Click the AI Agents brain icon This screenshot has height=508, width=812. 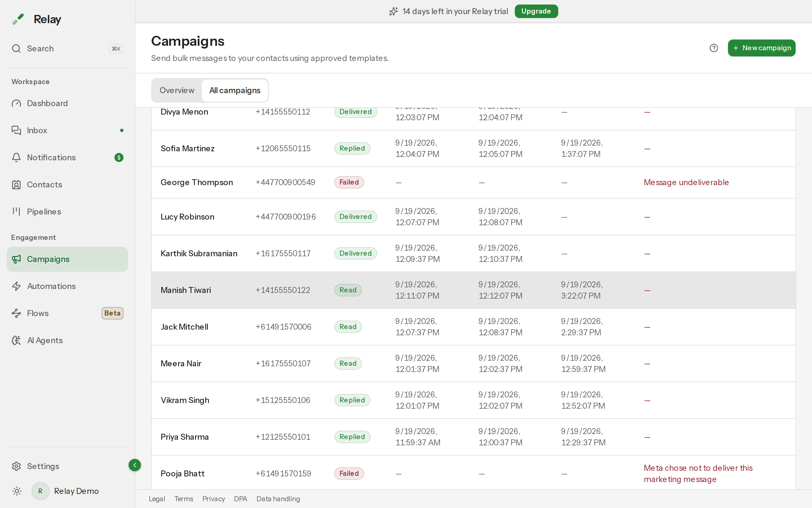coord(16,340)
